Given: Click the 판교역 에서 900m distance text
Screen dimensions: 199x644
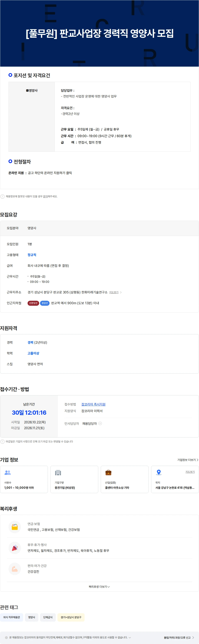Looking at the screenshot, I should click(75, 303).
